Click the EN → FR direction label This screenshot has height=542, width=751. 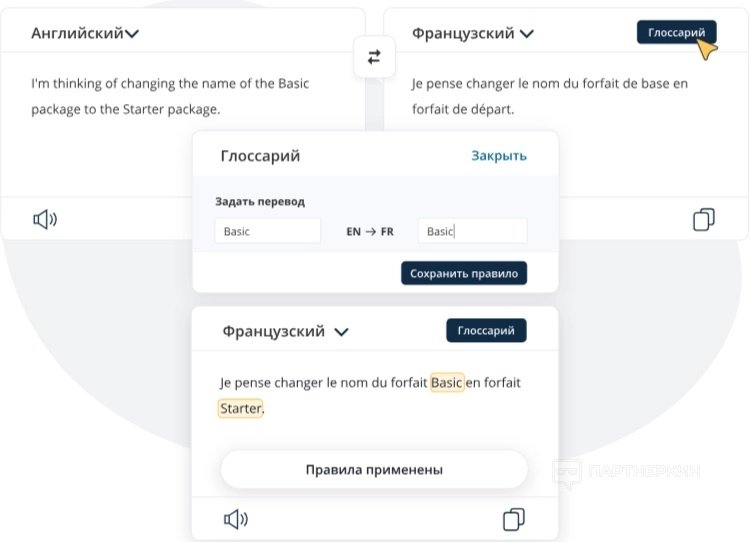[369, 231]
